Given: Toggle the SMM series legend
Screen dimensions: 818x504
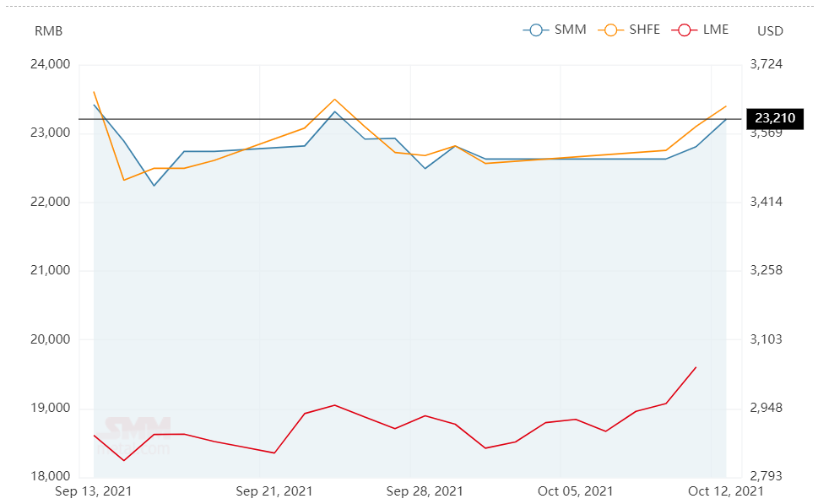Looking at the screenshot, I should [555, 30].
